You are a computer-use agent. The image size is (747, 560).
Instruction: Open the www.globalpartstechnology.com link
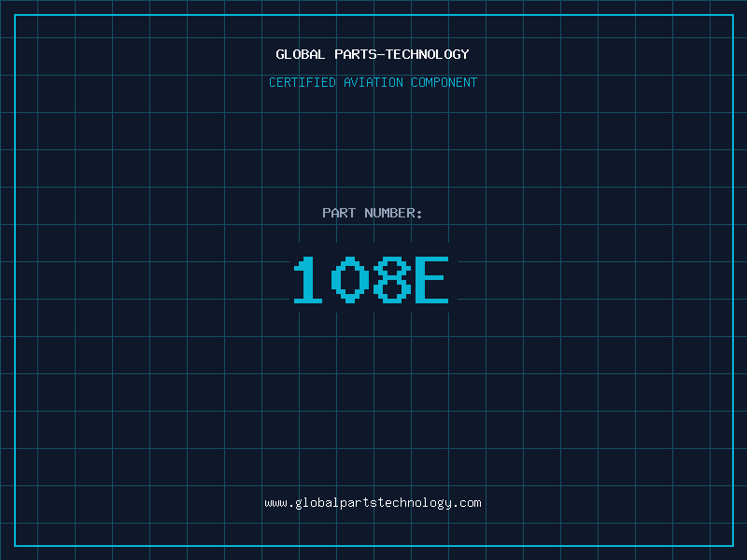click(x=373, y=503)
